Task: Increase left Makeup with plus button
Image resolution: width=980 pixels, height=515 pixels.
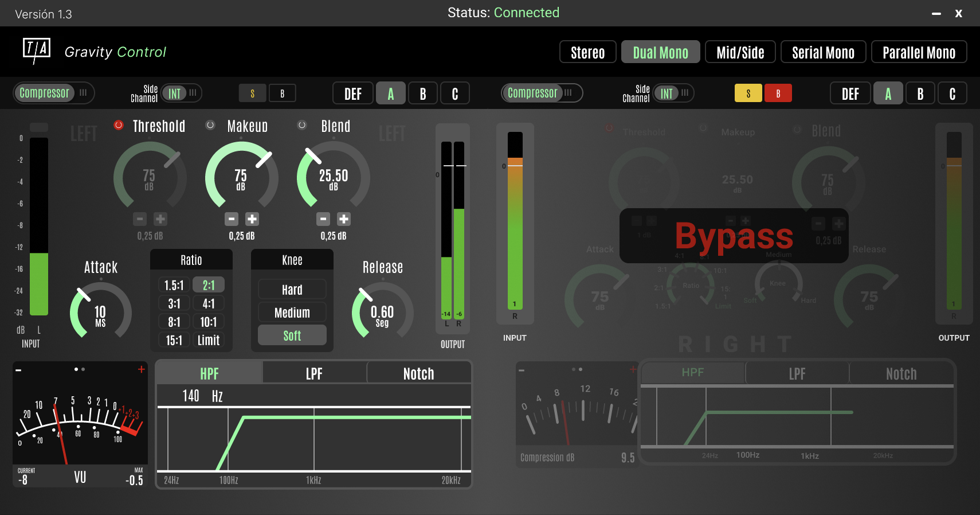Action: tap(252, 219)
